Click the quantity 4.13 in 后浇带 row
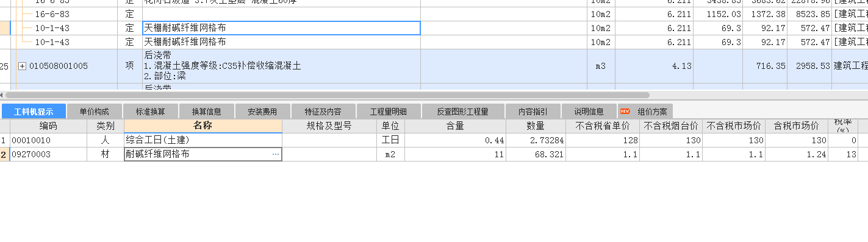Viewport: 868px width, 242px height. (654, 66)
